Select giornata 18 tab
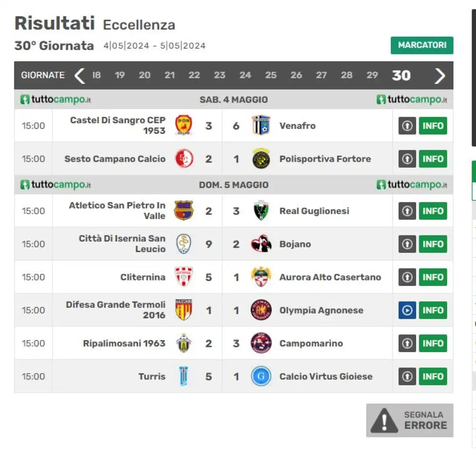Image resolution: width=476 pixels, height=450 pixels. (96, 75)
